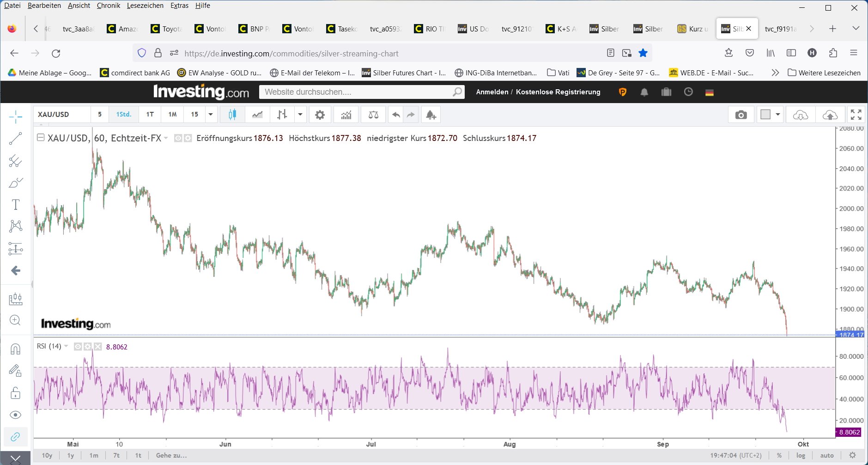Image resolution: width=868 pixels, height=465 pixels.
Task: Click the compare symbols scales icon
Action: tap(373, 115)
